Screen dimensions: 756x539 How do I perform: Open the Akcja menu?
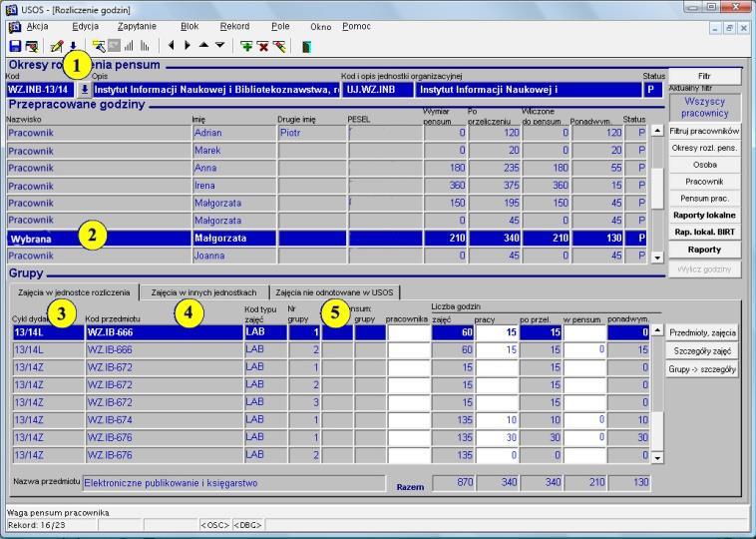[37, 26]
